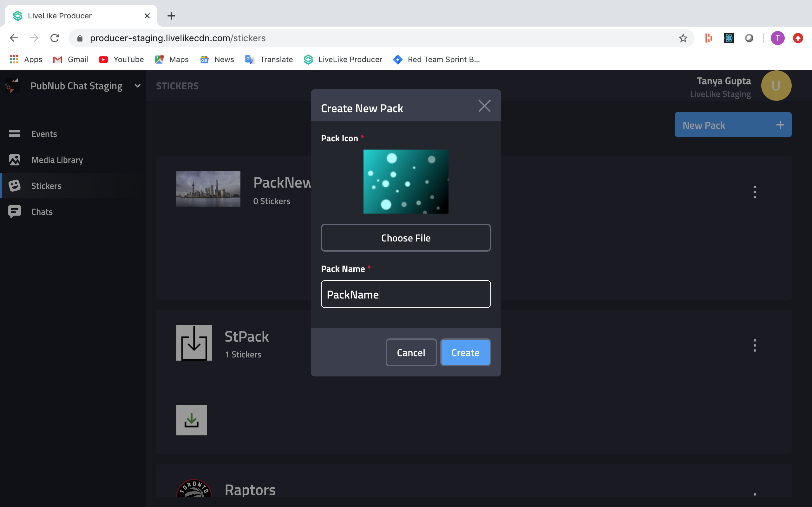Open the React DevTools extension icon

(729, 38)
